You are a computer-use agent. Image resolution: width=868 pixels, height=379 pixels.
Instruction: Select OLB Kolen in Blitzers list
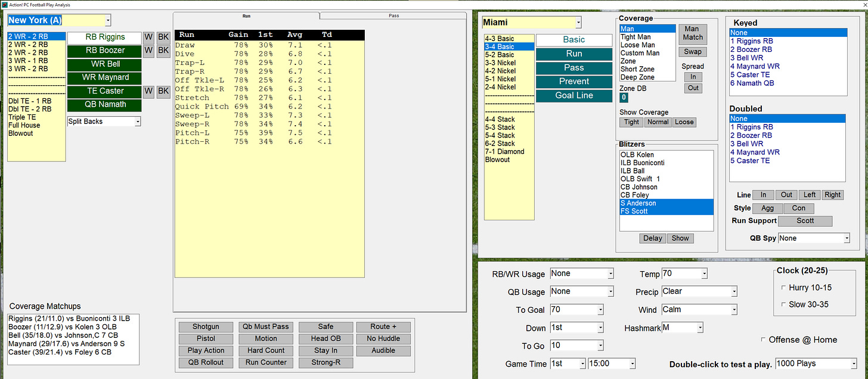[666, 155]
